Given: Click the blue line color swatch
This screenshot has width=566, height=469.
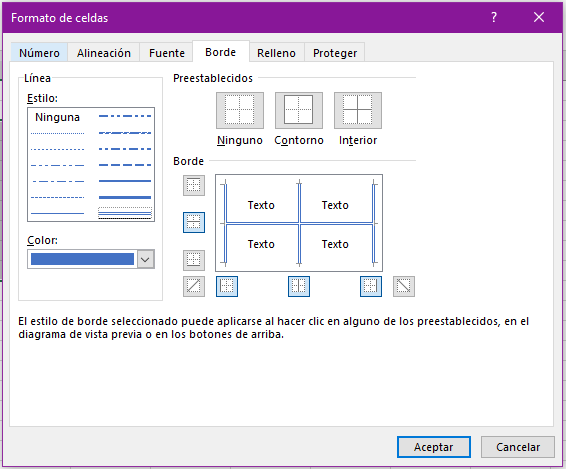Looking at the screenshot, I should (82, 259).
